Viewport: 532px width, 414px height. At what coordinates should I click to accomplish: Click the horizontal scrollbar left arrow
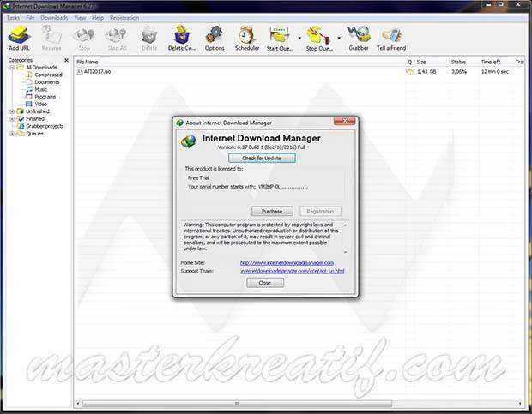coord(78,403)
